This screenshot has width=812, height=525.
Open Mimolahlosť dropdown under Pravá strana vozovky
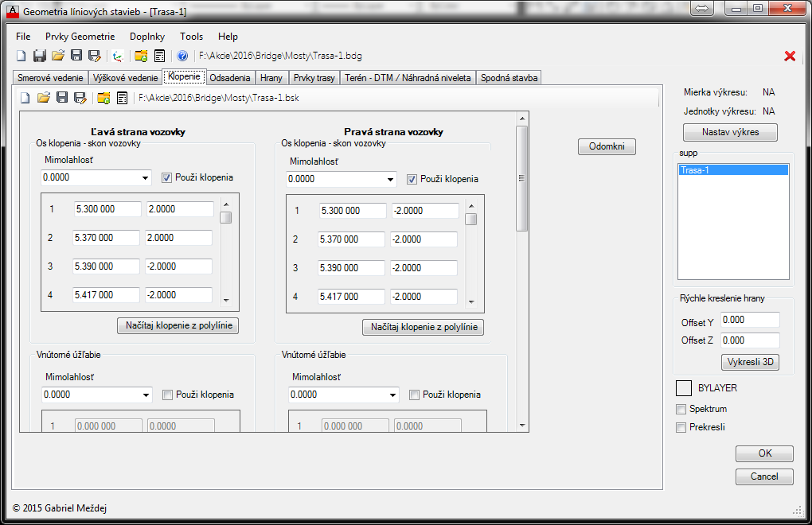(390, 180)
